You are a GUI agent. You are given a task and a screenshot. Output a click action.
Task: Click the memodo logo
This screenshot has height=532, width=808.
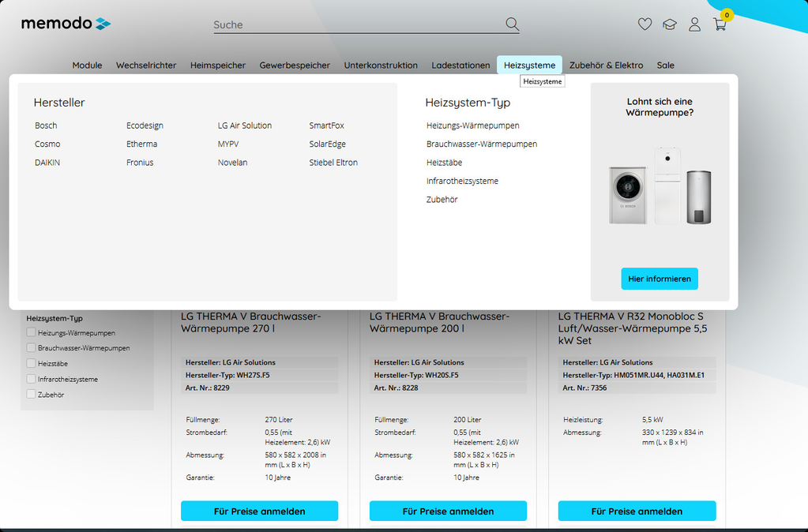tap(66, 24)
